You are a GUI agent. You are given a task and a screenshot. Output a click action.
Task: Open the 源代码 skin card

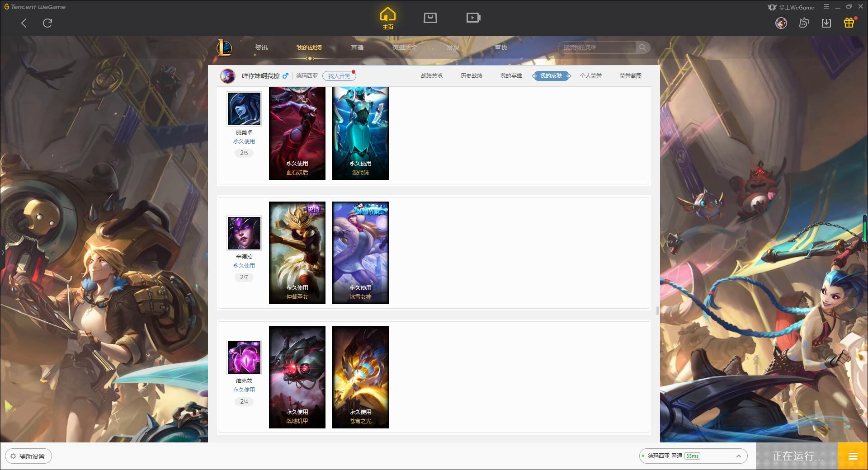point(360,133)
